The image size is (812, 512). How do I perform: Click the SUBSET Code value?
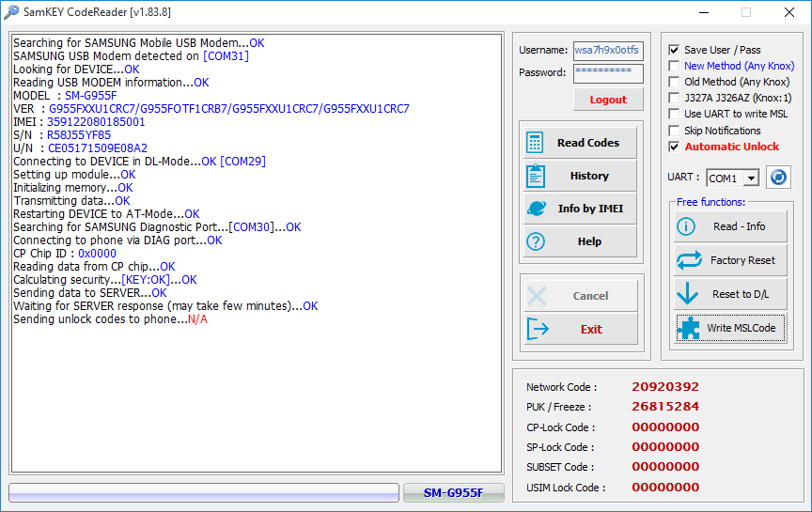665,467
